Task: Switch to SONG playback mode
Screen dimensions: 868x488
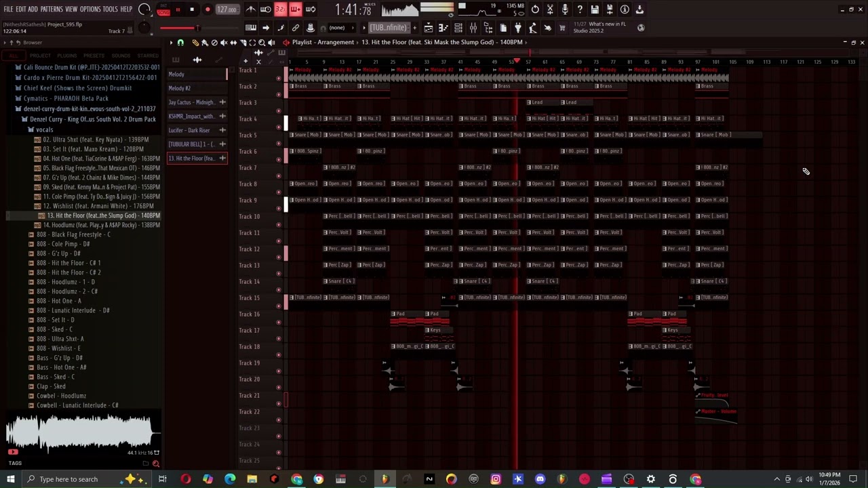Action: coord(163,12)
